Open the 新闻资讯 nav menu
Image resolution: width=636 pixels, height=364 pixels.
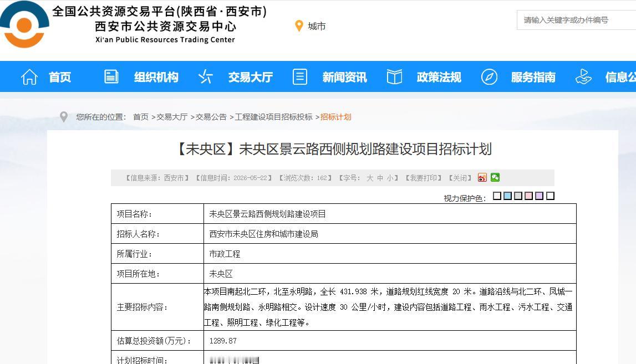345,77
